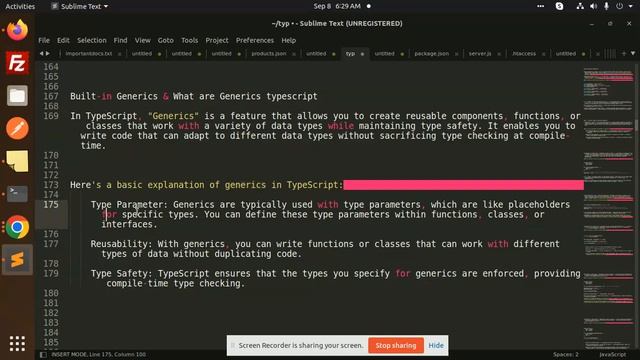Screen dimensions: 640x360
Task: Click the Activities button
Action: pyautogui.click(x=20, y=6)
